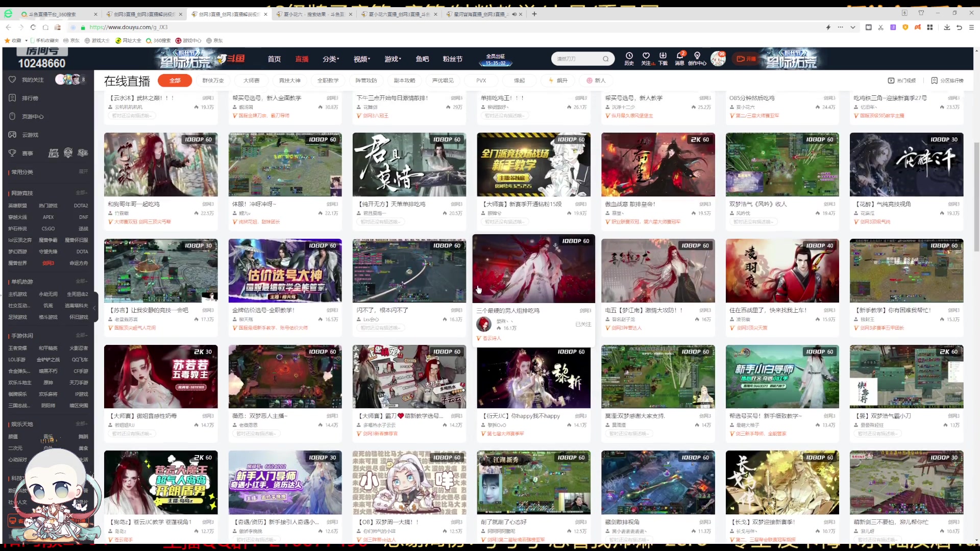Open 消息 notifications bell icon
980x551 pixels.
[x=679, y=56]
